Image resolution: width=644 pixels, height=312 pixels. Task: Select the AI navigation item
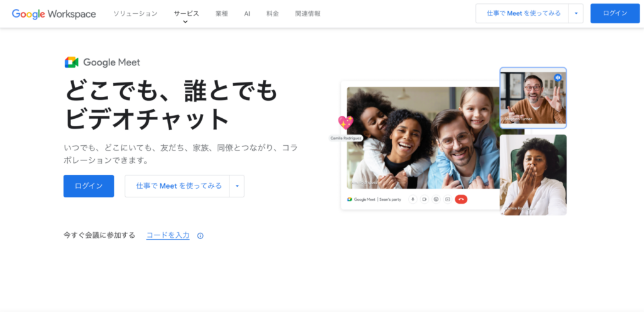pos(247,13)
